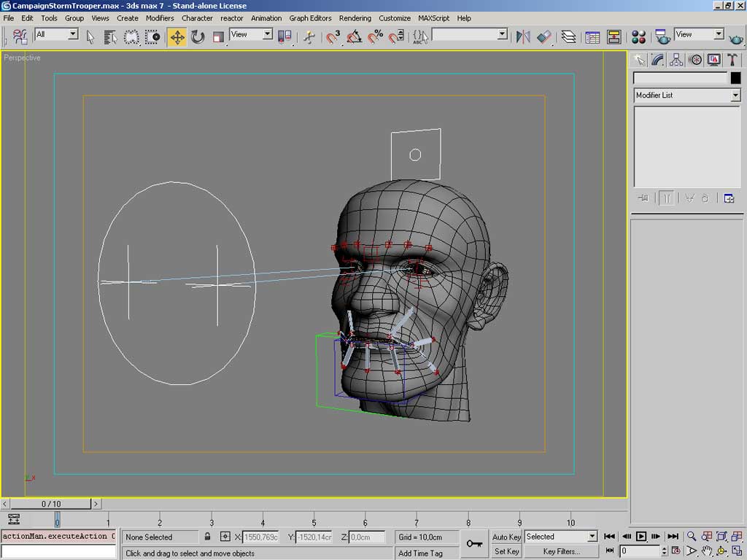Click the Set Key button
Image resolution: width=747 pixels, height=560 pixels.
click(506, 551)
